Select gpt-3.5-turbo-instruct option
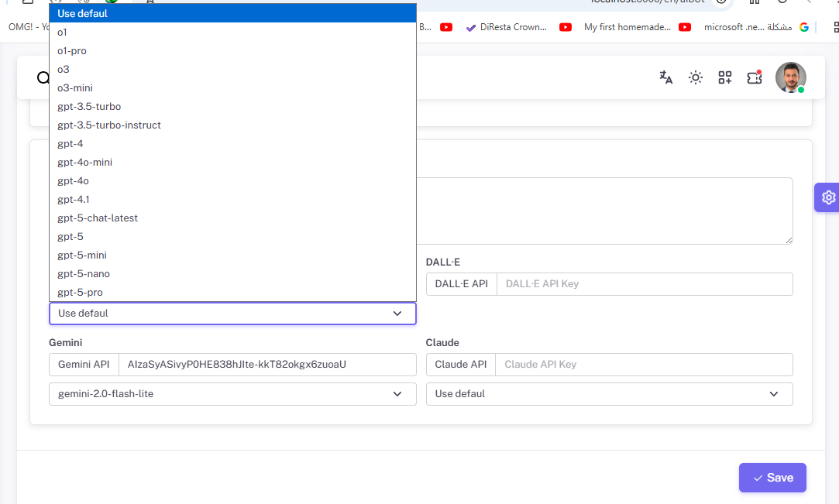The height and width of the screenshot is (504, 839). click(x=109, y=125)
